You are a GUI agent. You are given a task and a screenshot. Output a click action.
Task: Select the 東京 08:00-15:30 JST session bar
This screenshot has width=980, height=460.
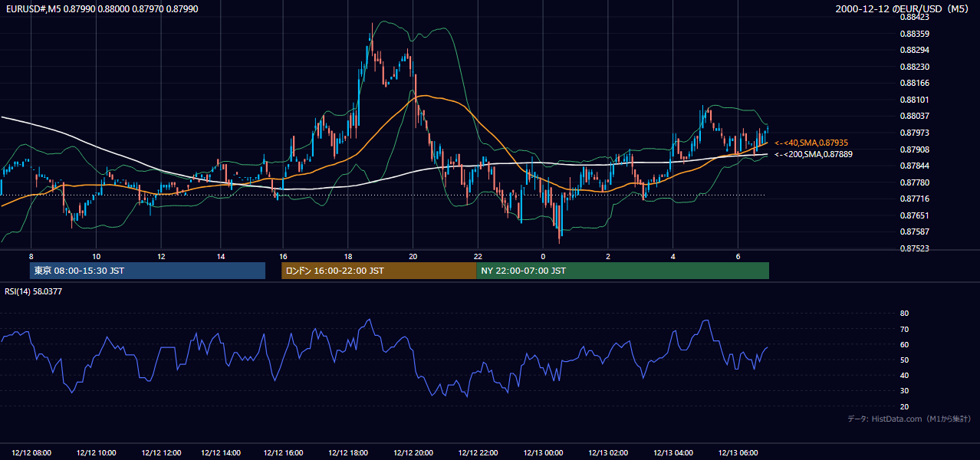[147, 271]
